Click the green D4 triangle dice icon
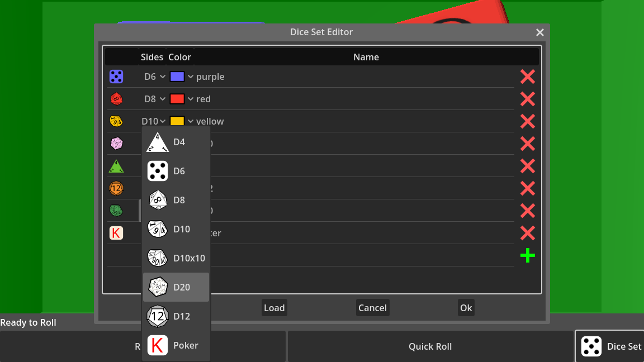Image resolution: width=644 pixels, height=362 pixels. coord(116,166)
